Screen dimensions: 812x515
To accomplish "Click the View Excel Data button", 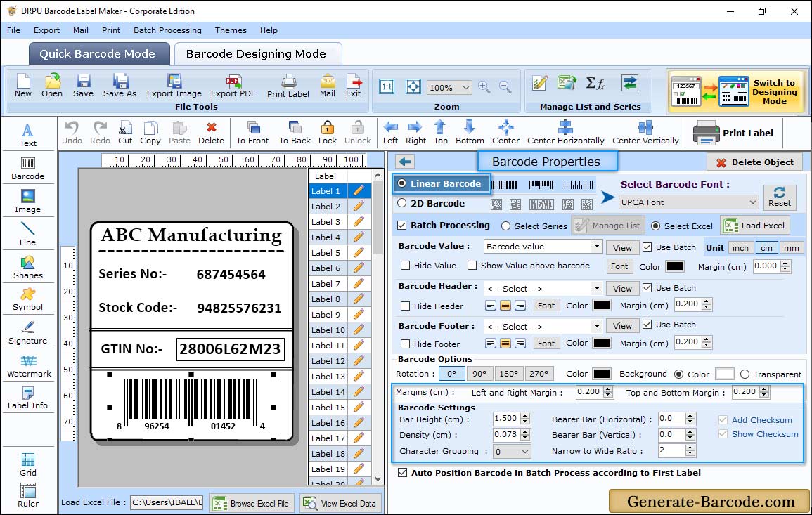I will (x=340, y=503).
